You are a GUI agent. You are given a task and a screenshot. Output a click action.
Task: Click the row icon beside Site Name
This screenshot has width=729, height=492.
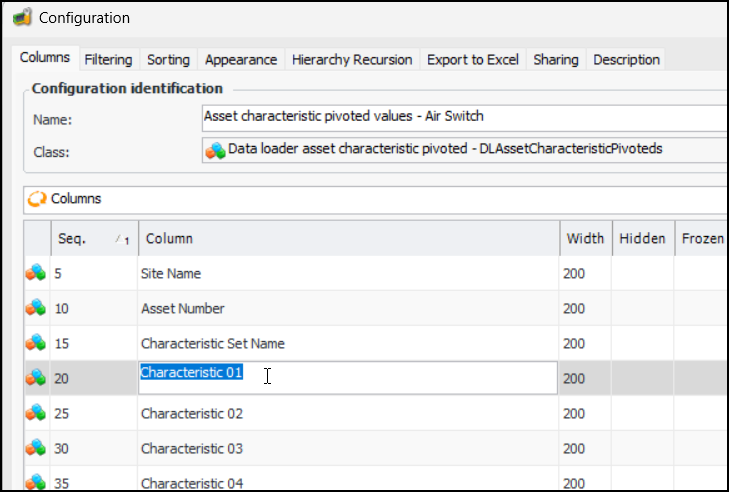tap(36, 274)
